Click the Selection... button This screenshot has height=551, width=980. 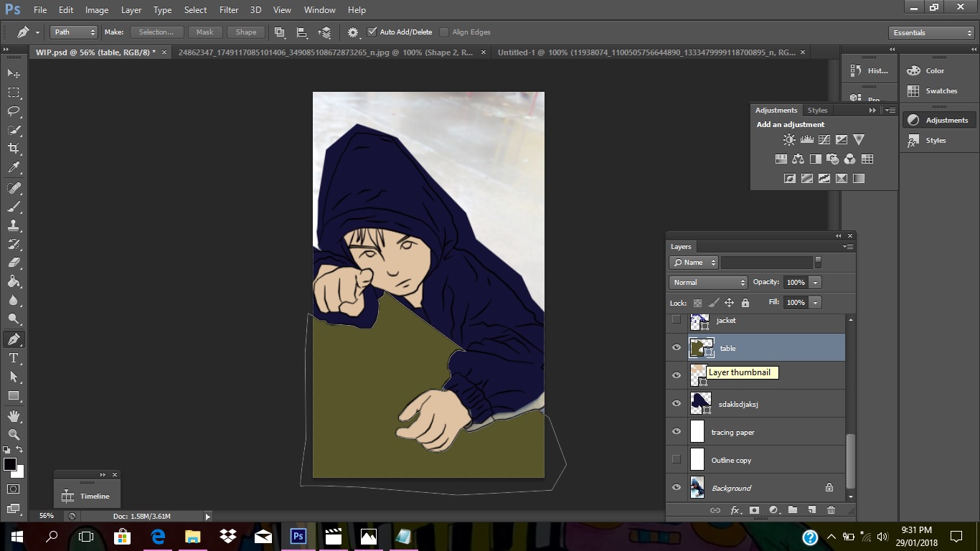[x=156, y=32]
